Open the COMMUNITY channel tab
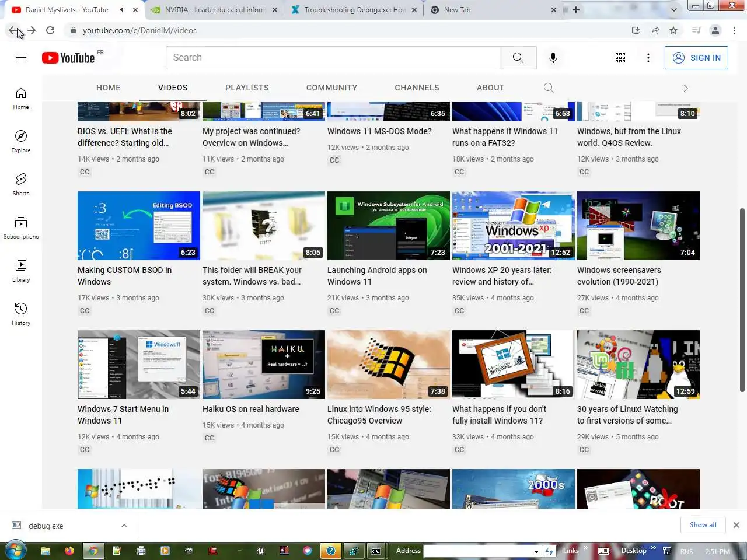 (x=331, y=87)
